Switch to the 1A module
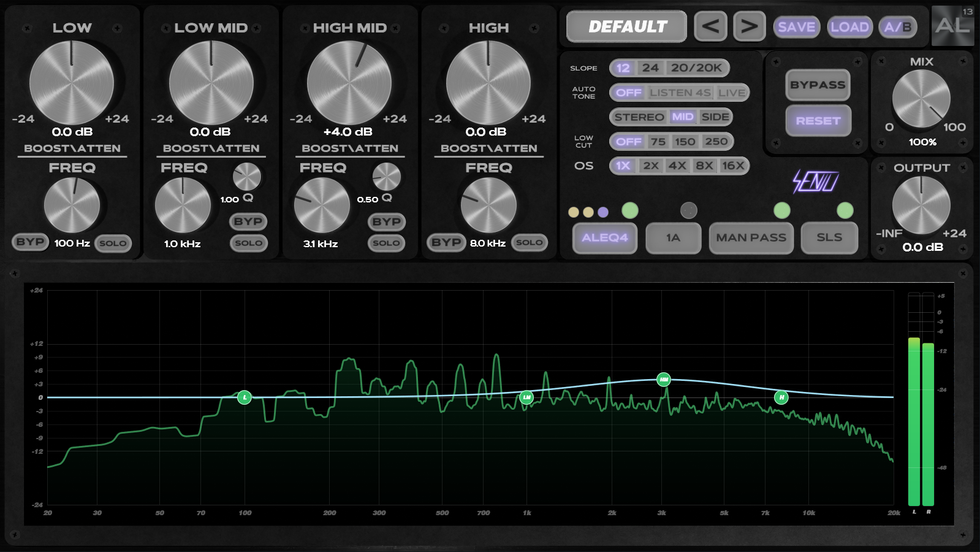Viewport: 980px width, 552px height. [673, 238]
